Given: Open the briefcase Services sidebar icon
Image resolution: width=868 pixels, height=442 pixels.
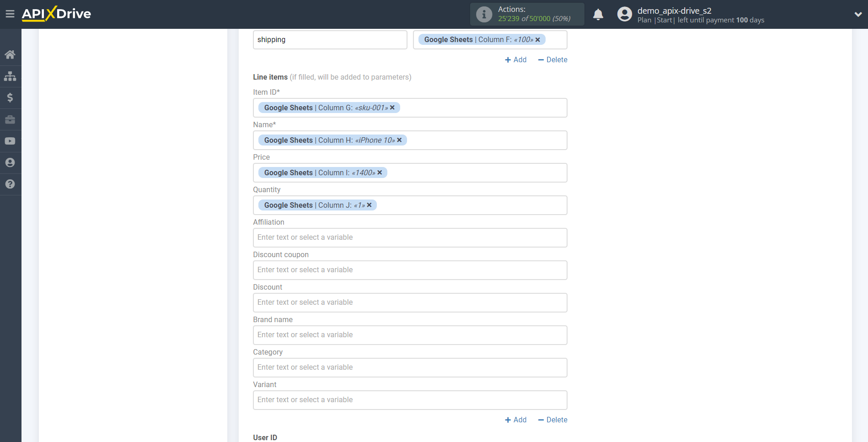Looking at the screenshot, I should 10,119.
